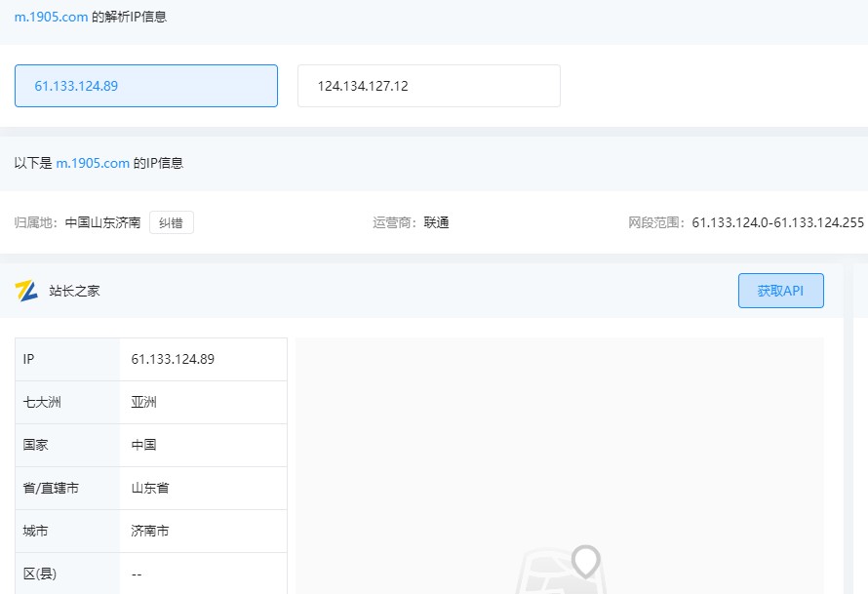Click the 运营商 label
This screenshot has height=594, width=868.
(x=392, y=222)
